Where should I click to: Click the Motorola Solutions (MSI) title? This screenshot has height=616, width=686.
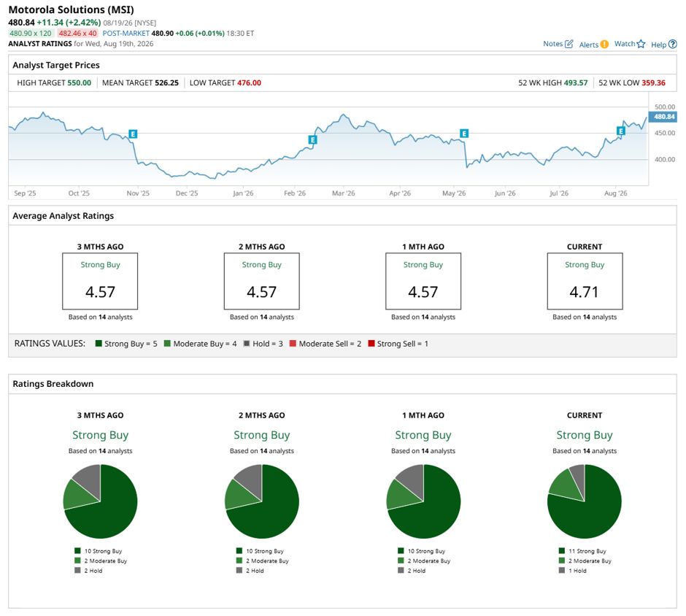[x=72, y=9]
